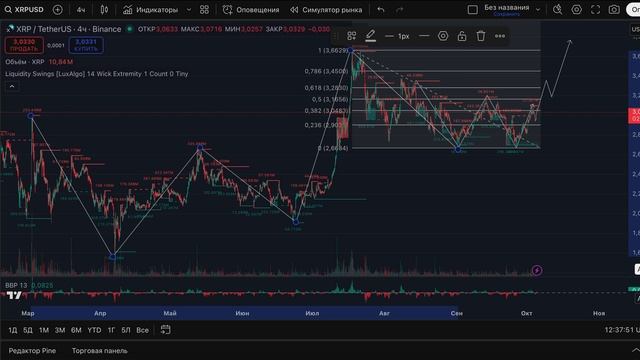Set range to 5Л
The height and width of the screenshot is (360, 640).
click(x=126, y=330)
